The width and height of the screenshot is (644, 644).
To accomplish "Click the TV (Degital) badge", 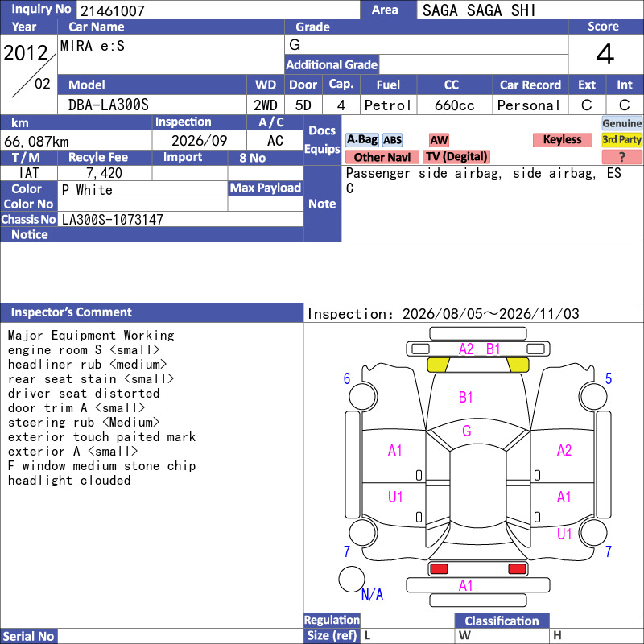I will point(456,157).
